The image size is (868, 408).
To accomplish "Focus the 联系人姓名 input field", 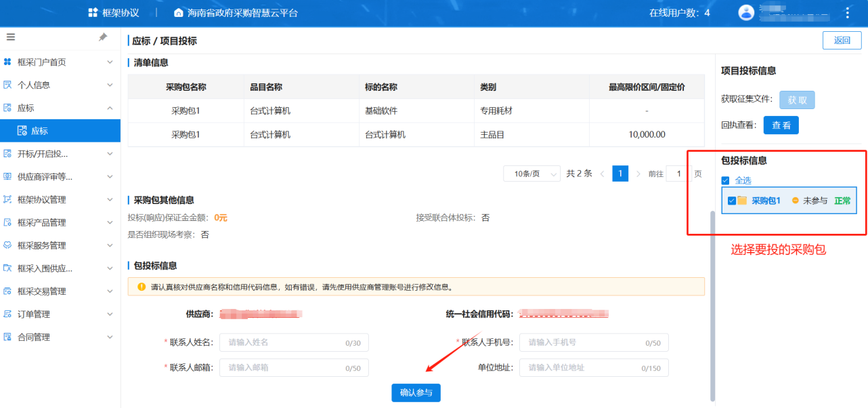I will point(294,342).
